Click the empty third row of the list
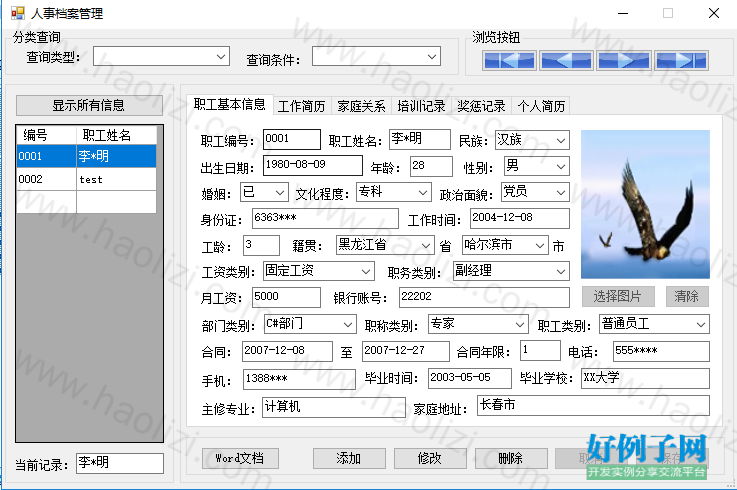Viewport: 737px width, 490px height. (x=86, y=202)
